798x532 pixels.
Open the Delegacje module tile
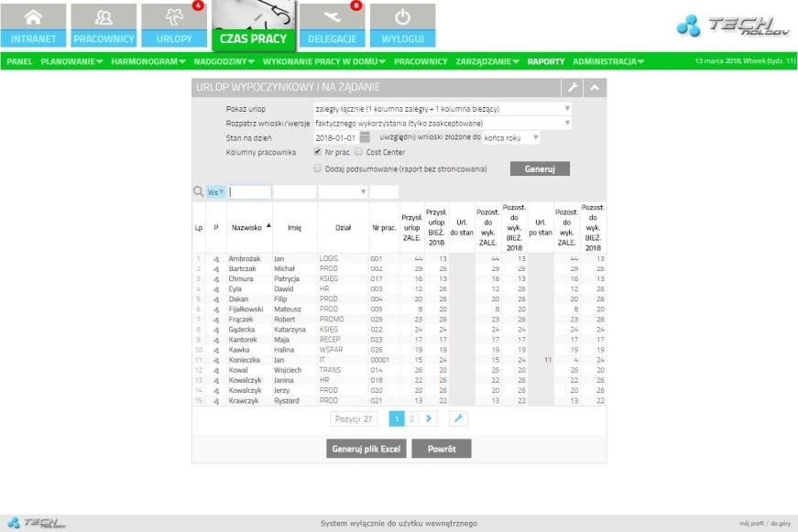pyautogui.click(x=332, y=26)
